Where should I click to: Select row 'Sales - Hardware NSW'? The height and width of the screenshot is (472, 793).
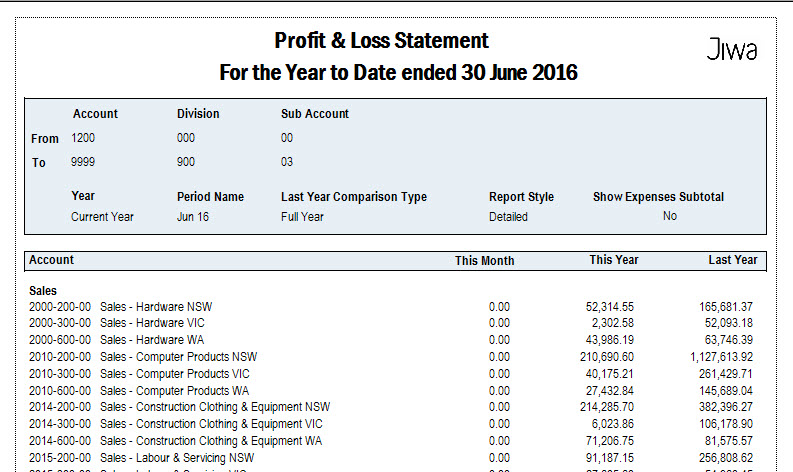(x=391, y=307)
